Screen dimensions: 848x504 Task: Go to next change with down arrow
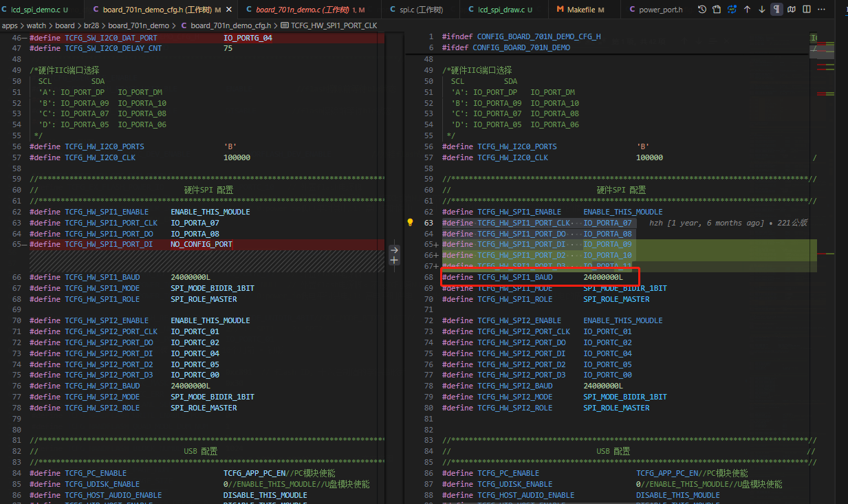coord(762,10)
